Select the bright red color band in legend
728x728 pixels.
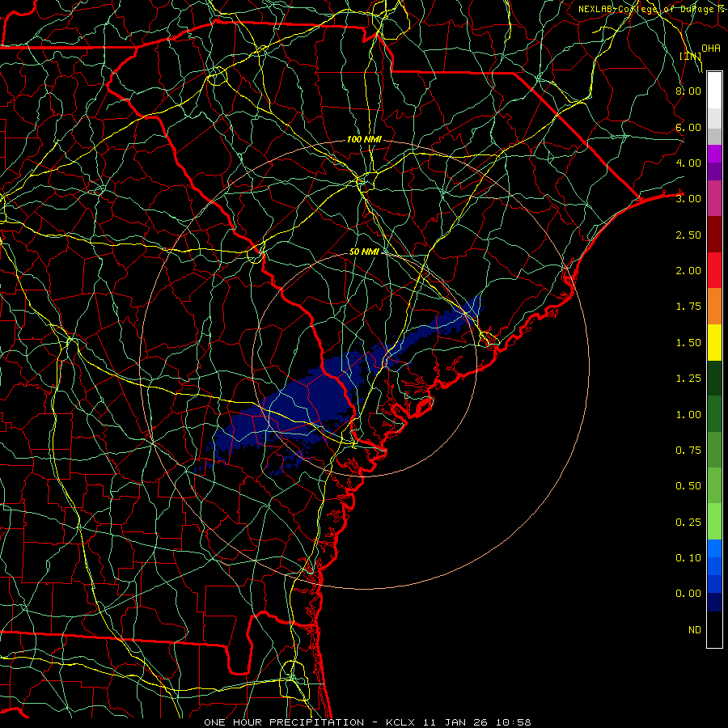pos(714,270)
